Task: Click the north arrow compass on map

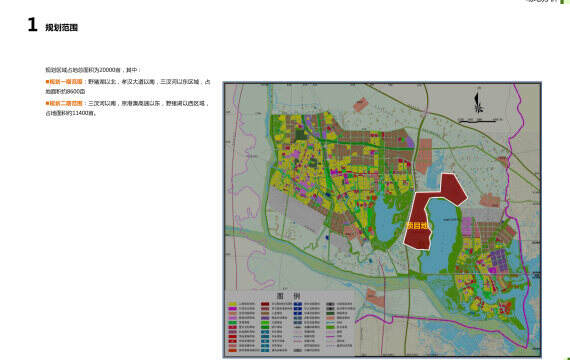Action: click(478, 103)
